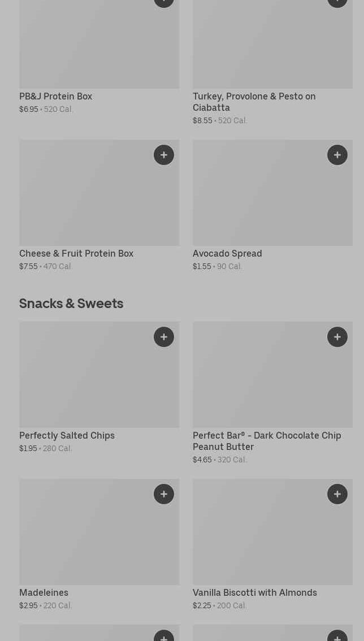Add Madeleines with the plus button
364x641 pixels.
[x=164, y=494]
